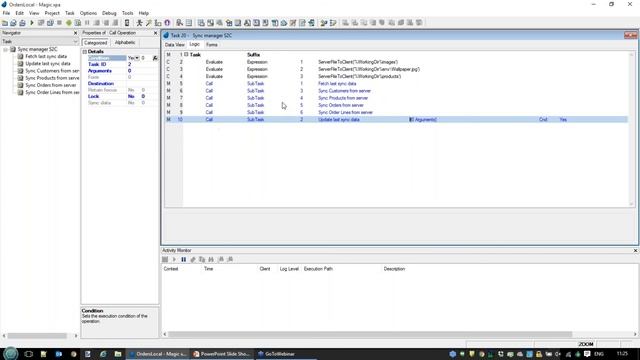Click the Activity Monitor eraser clear icon

click(x=193, y=260)
